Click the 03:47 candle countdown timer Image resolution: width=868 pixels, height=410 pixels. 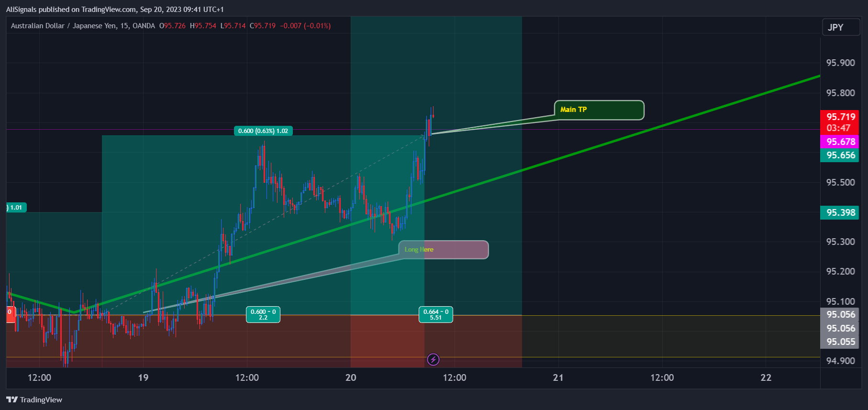[838, 128]
